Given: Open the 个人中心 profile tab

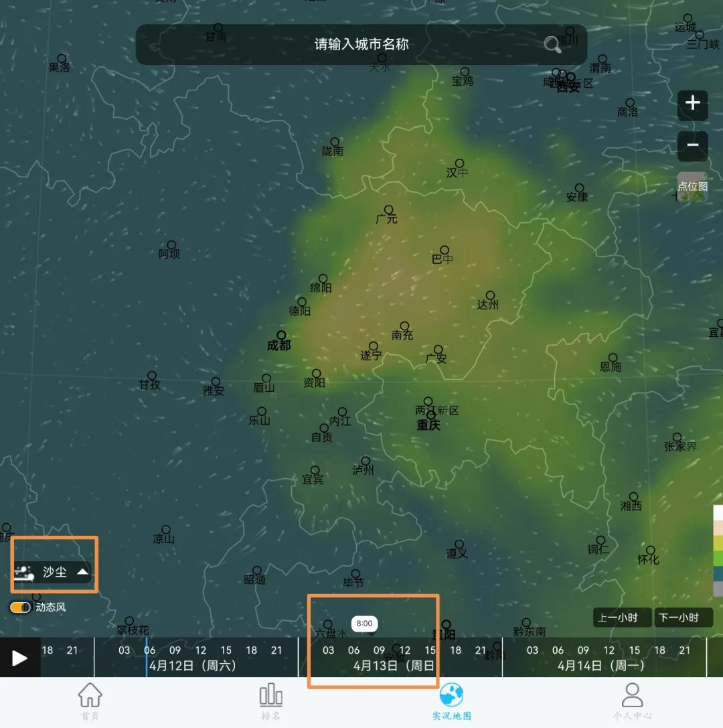Looking at the screenshot, I should click(632, 702).
